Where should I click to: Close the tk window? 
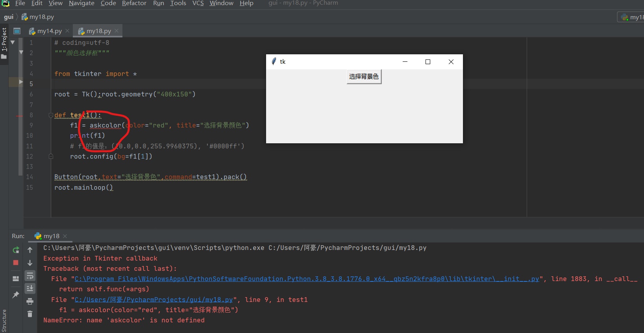(451, 61)
